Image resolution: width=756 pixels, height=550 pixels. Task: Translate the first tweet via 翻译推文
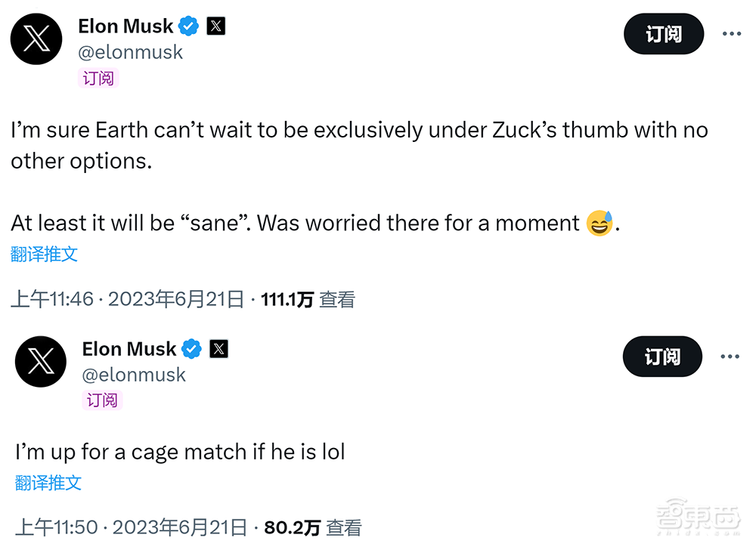point(45,254)
